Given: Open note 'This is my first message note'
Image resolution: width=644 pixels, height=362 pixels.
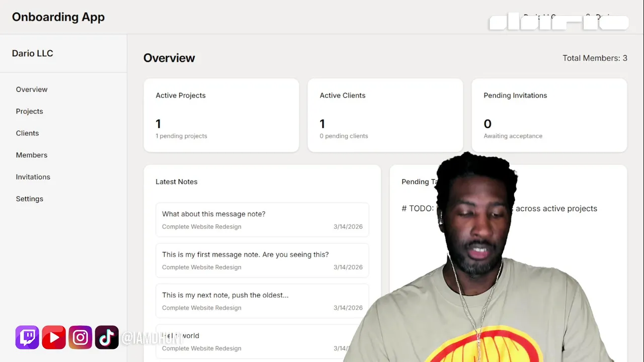Looking at the screenshot, I should [x=262, y=260].
